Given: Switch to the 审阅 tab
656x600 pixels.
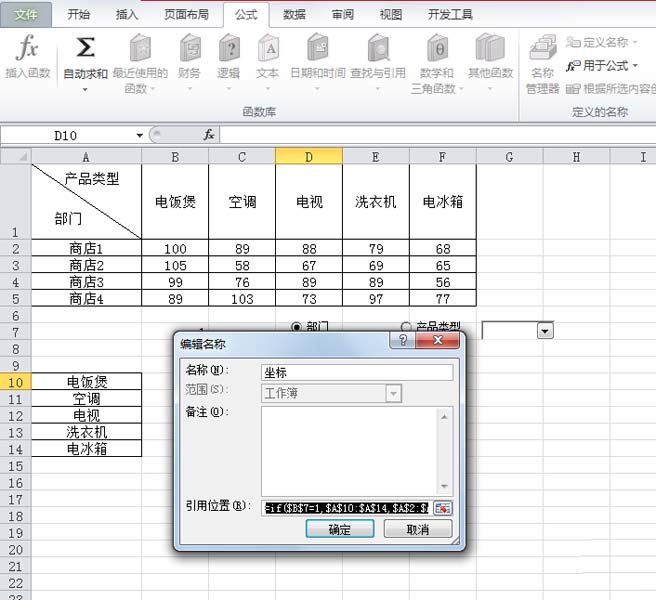Looking at the screenshot, I should (343, 15).
